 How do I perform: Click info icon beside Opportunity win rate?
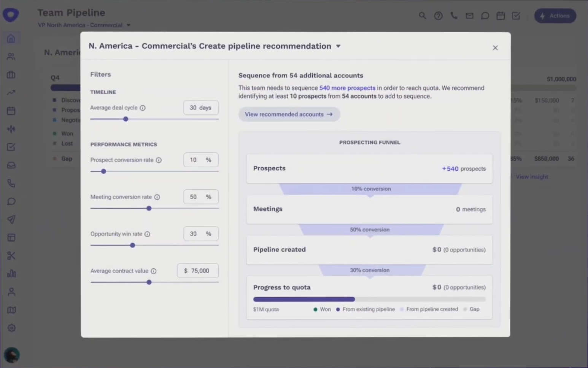point(148,234)
